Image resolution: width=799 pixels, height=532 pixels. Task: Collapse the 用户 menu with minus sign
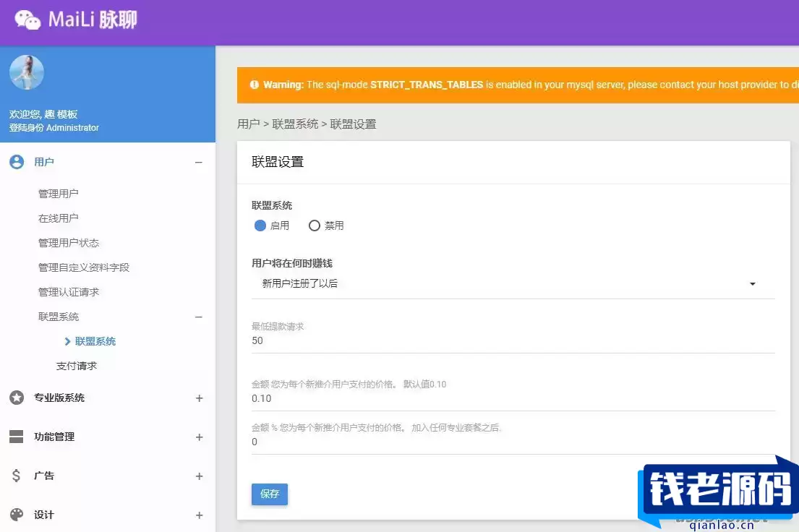click(199, 163)
